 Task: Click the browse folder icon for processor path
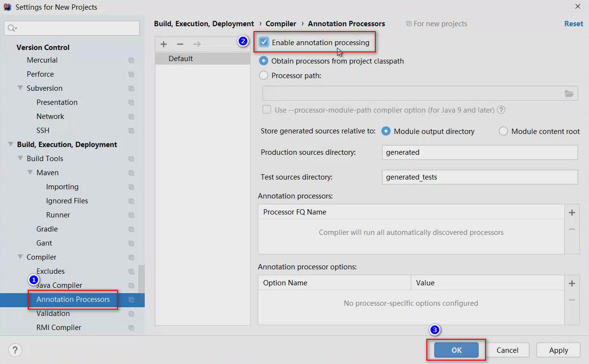point(569,94)
